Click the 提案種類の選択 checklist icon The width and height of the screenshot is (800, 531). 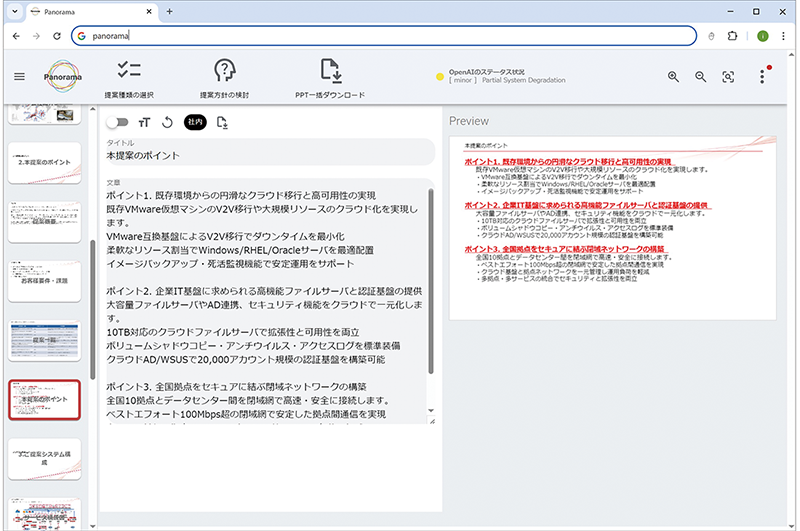click(x=129, y=71)
